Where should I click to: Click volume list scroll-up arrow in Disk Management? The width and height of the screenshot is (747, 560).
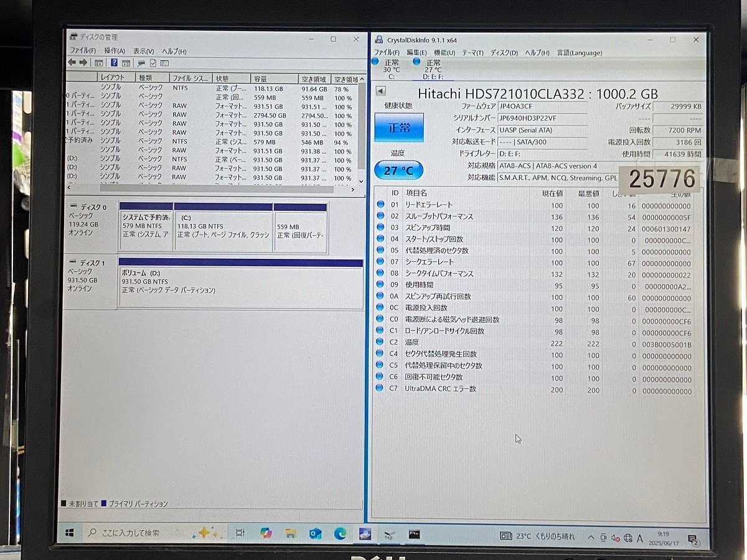[x=362, y=79]
